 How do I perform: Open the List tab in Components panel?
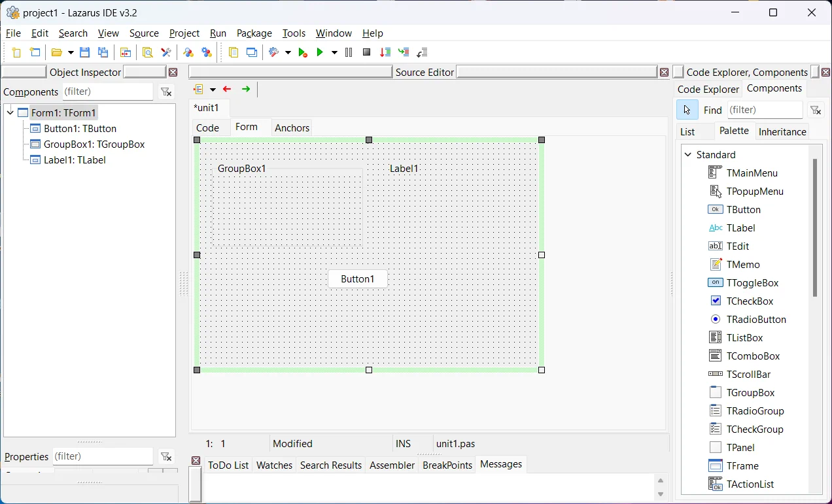687,131
